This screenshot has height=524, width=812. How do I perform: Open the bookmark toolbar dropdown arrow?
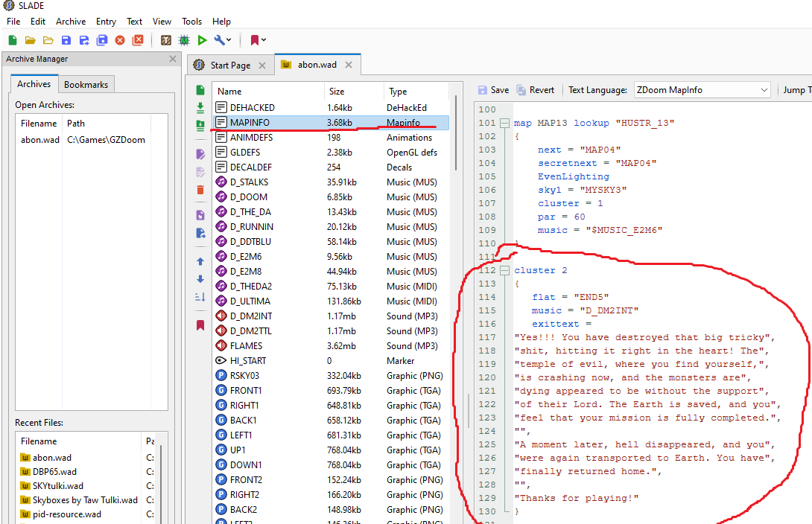[x=264, y=40]
